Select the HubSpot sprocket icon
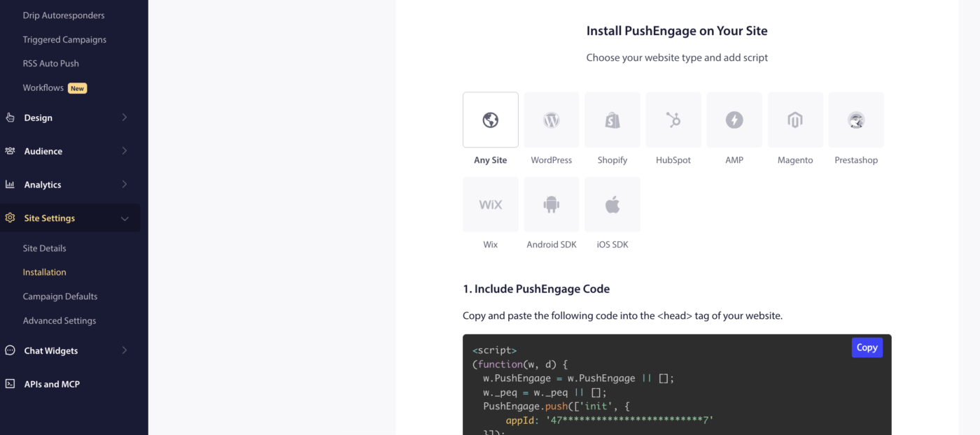 [673, 120]
